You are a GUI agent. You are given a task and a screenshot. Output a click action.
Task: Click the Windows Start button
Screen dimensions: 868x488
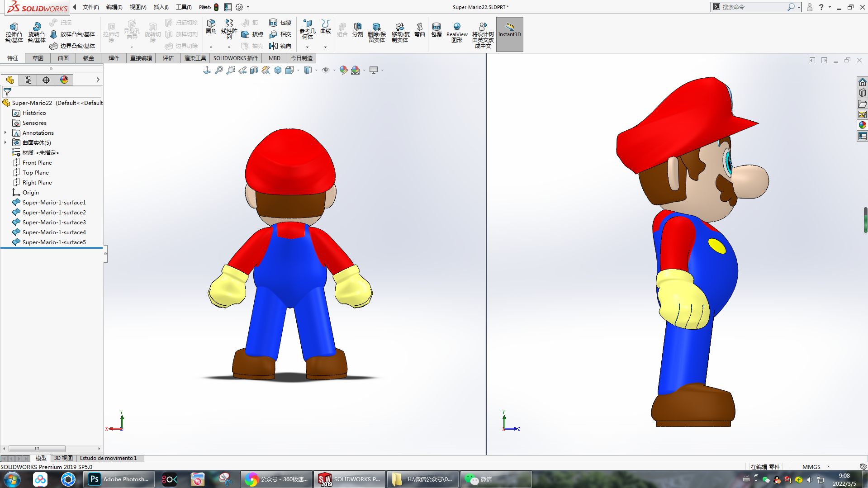12,479
